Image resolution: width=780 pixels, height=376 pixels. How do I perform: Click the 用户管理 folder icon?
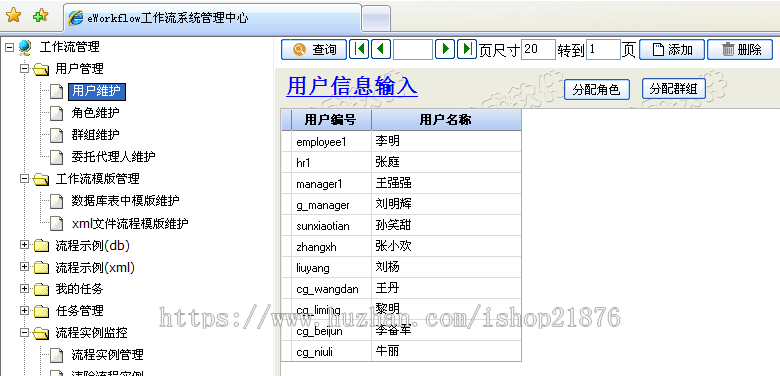41,69
